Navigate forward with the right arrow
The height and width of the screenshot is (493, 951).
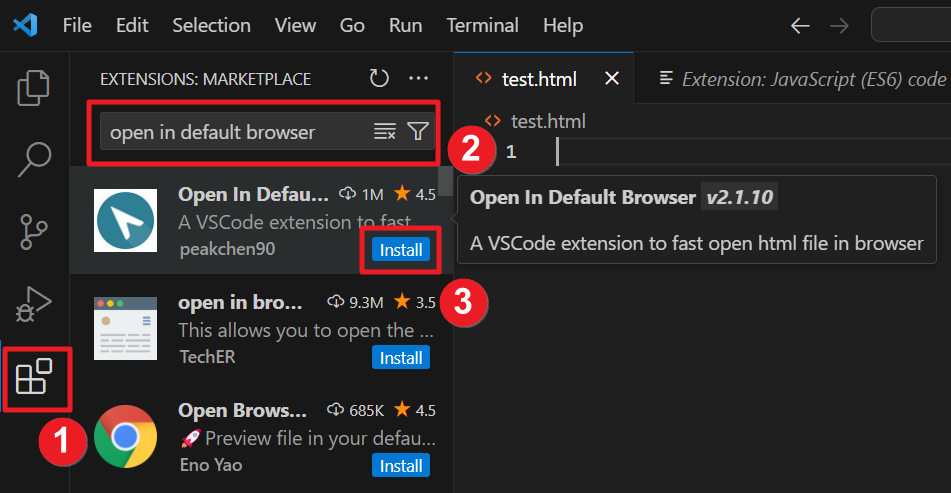point(839,26)
